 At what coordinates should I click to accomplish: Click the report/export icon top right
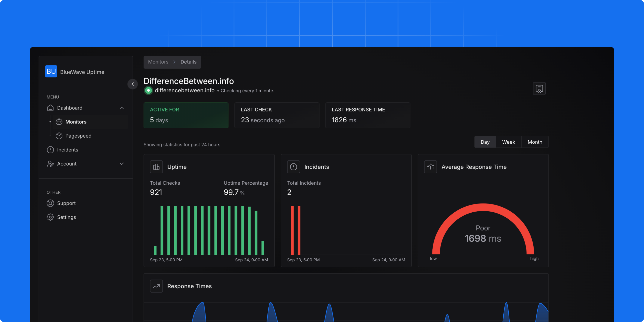point(539,88)
